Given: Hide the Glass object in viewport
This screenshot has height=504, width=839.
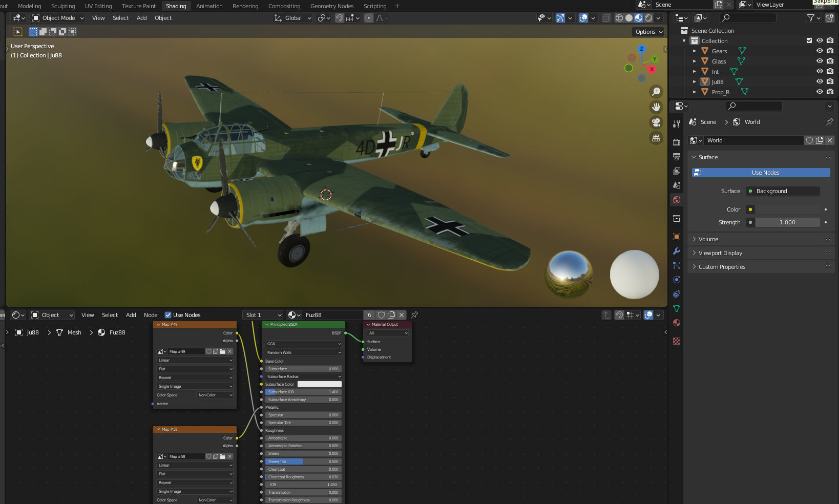Looking at the screenshot, I should [820, 61].
